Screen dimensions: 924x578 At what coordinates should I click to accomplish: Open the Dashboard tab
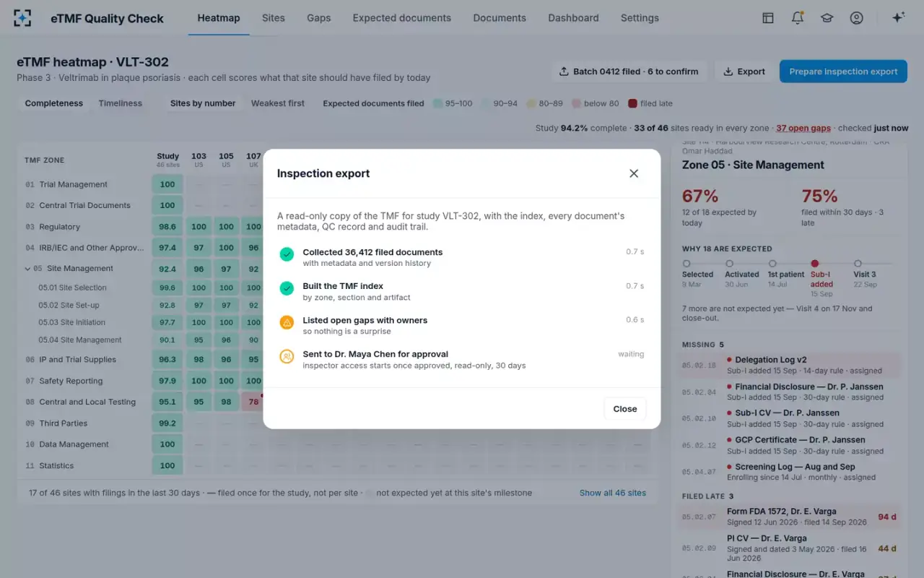coord(573,18)
